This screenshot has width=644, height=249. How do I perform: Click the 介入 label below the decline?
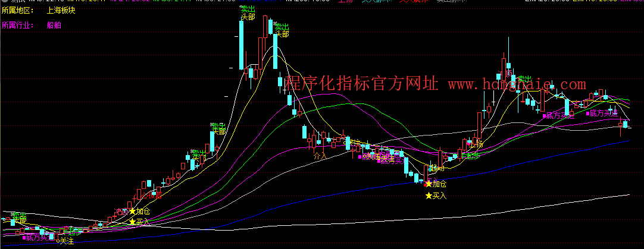click(x=320, y=155)
